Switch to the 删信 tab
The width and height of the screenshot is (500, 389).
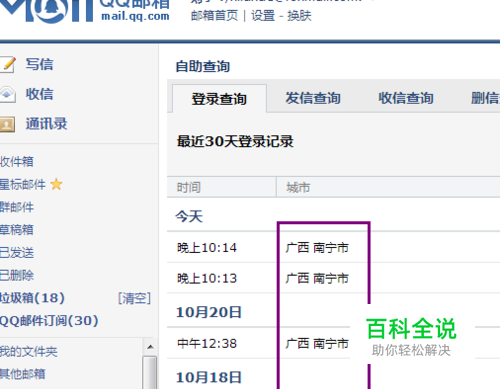coord(485,98)
